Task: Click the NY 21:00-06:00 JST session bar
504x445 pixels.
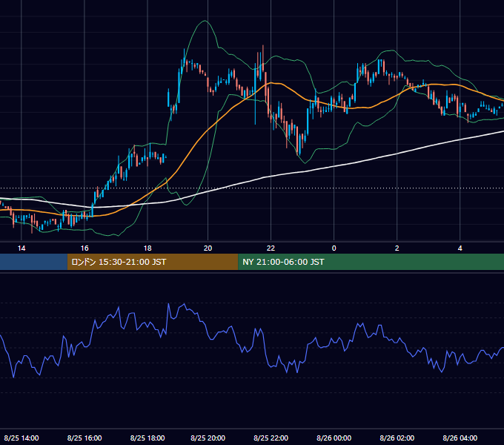Action: click(x=371, y=262)
